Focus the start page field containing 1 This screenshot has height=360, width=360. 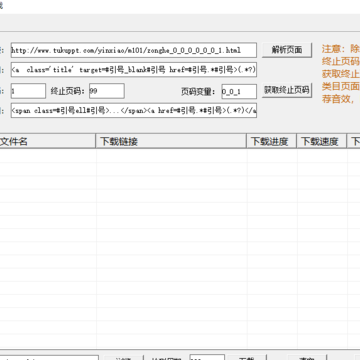pos(28,91)
